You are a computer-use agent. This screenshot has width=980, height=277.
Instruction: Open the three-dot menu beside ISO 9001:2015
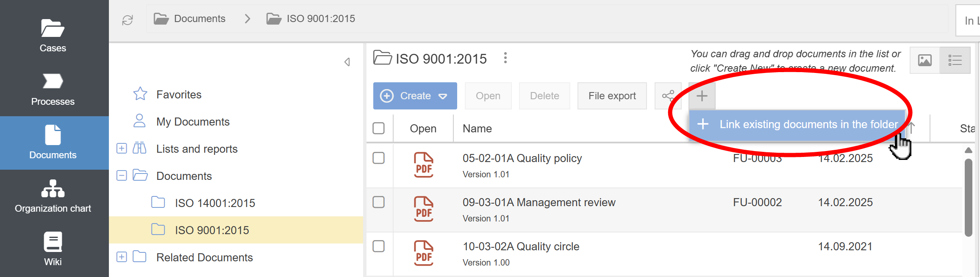[505, 58]
